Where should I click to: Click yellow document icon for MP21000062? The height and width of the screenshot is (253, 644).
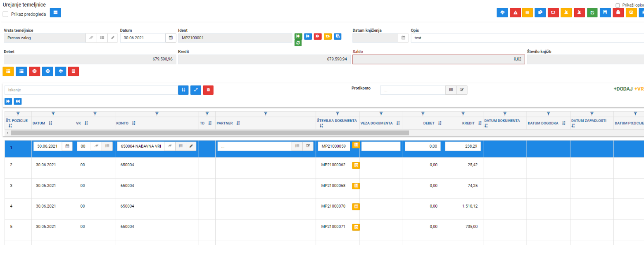[x=356, y=165]
